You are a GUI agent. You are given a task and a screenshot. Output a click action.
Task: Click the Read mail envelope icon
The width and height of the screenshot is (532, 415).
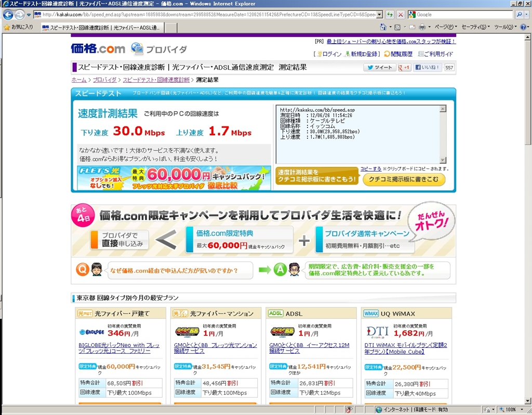413,27
